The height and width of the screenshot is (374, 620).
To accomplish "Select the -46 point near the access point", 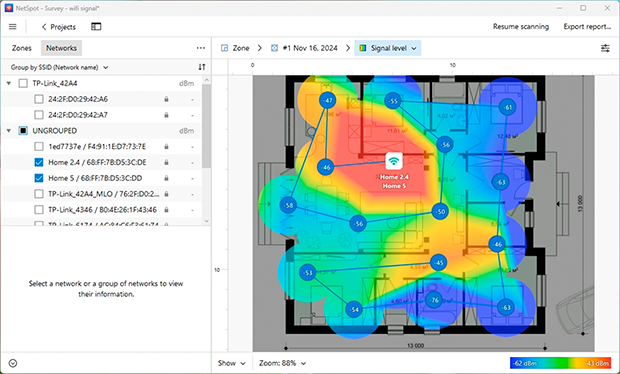I will [326, 167].
